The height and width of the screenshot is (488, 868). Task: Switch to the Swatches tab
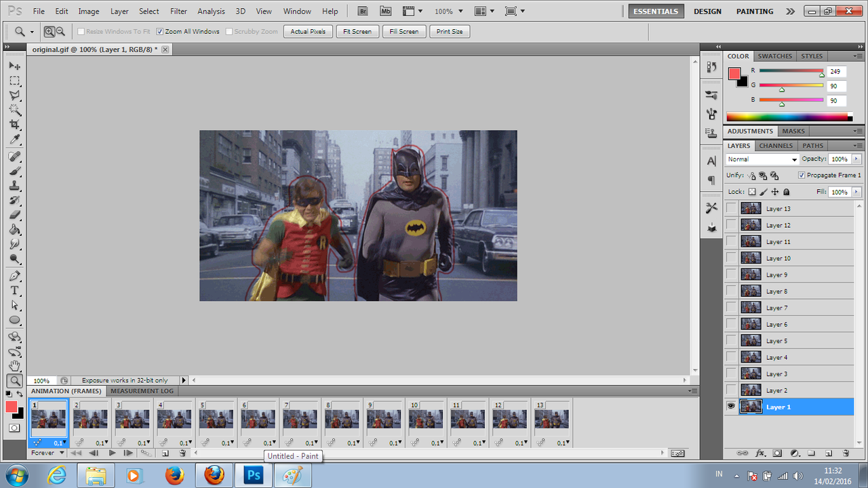pyautogui.click(x=774, y=56)
